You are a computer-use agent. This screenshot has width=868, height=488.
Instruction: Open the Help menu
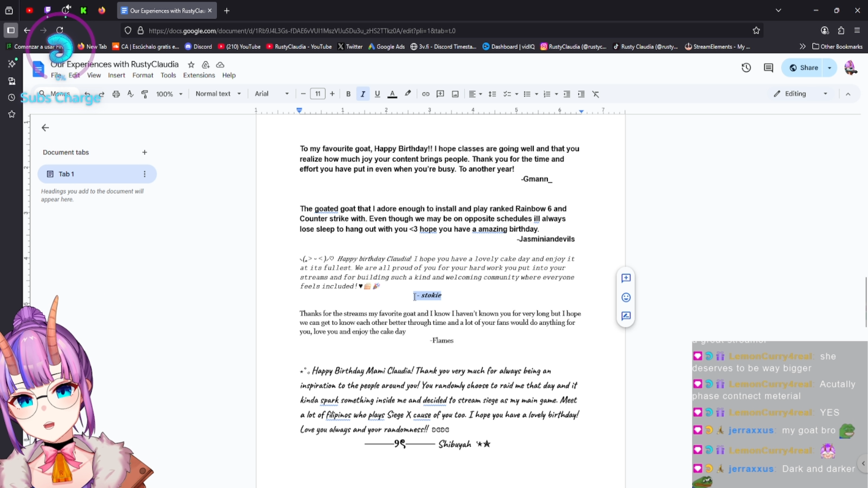pos(229,75)
